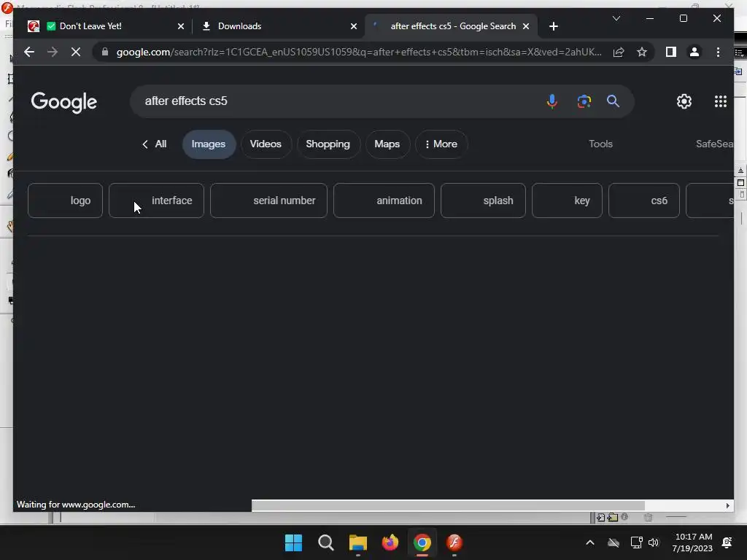
Task: Launch Firefox from the taskbar
Action: click(x=390, y=542)
